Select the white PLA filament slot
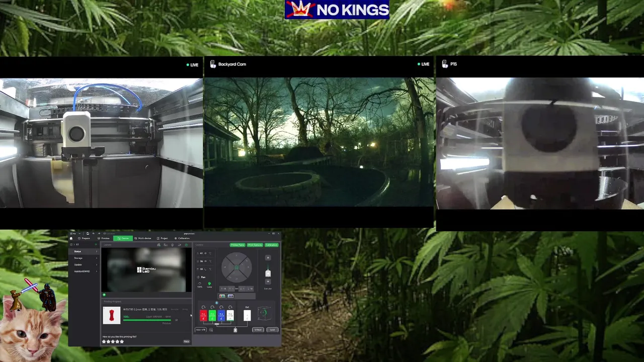644x362 pixels. 230,315
